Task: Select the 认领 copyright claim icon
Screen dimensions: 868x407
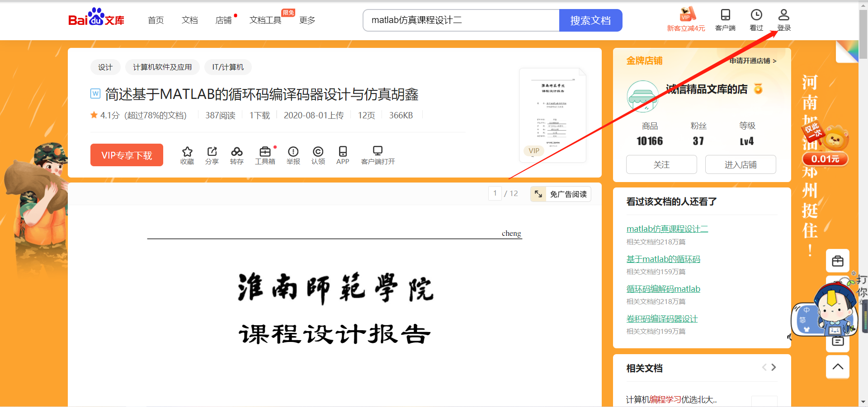Action: [318, 155]
